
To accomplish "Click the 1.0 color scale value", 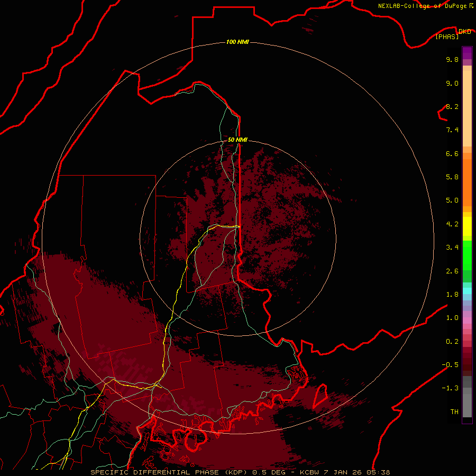I will 452,318.
